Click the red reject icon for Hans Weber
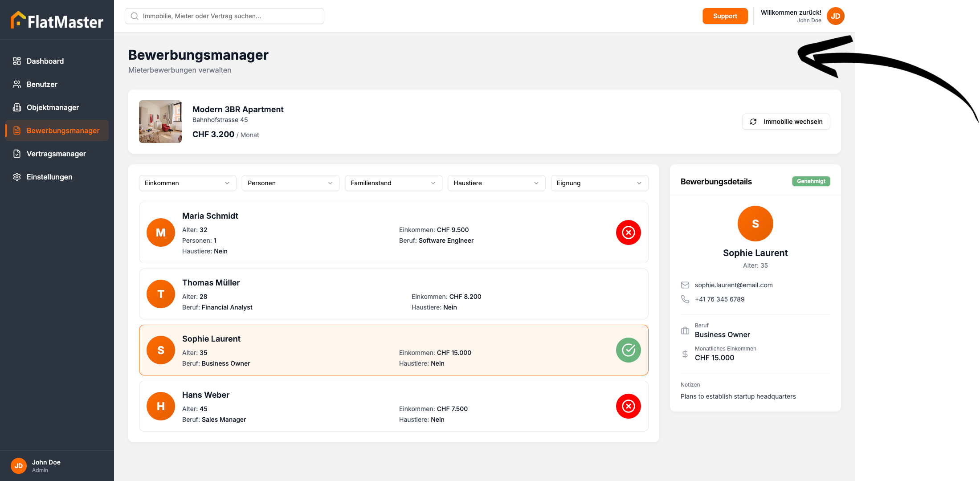Image resolution: width=980 pixels, height=481 pixels. 628,406
